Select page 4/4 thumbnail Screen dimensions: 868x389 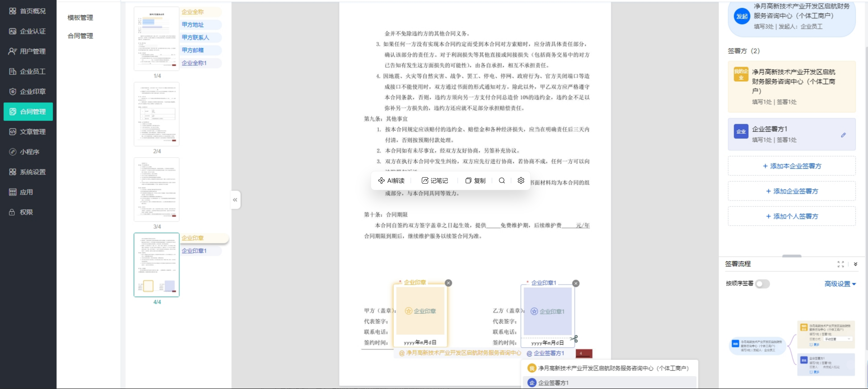click(x=156, y=265)
